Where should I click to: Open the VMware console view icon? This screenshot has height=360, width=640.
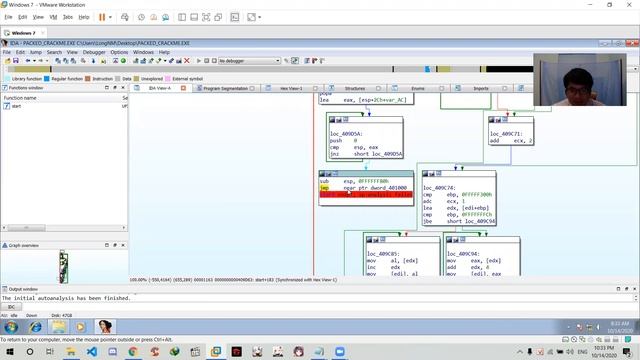pyautogui.click(x=235, y=17)
